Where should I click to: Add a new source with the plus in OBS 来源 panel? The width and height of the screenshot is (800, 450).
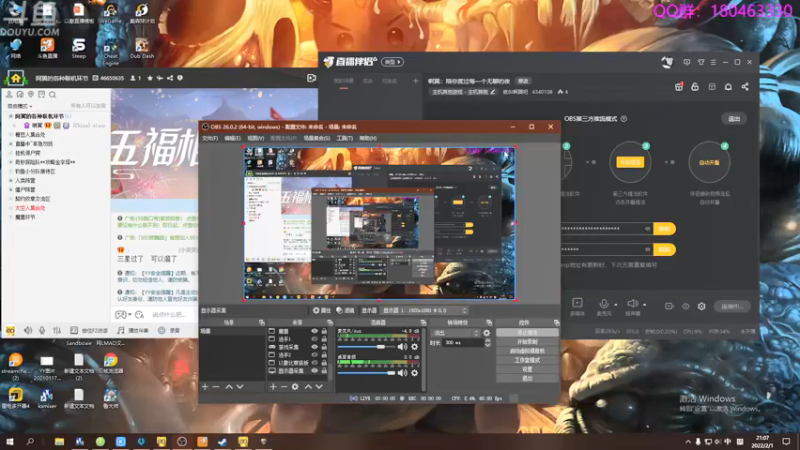pyautogui.click(x=273, y=387)
